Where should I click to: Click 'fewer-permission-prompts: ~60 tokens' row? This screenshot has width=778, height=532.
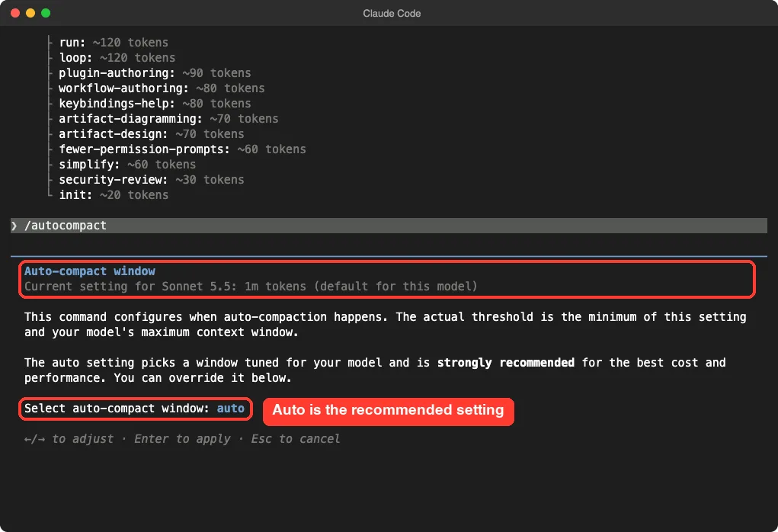[x=183, y=149]
